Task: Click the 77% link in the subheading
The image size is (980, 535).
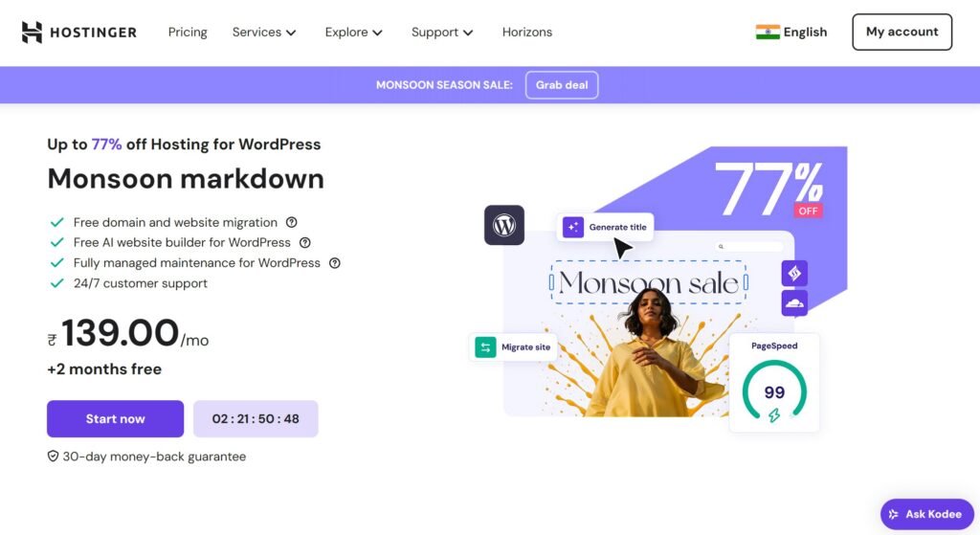Action: 106,145
